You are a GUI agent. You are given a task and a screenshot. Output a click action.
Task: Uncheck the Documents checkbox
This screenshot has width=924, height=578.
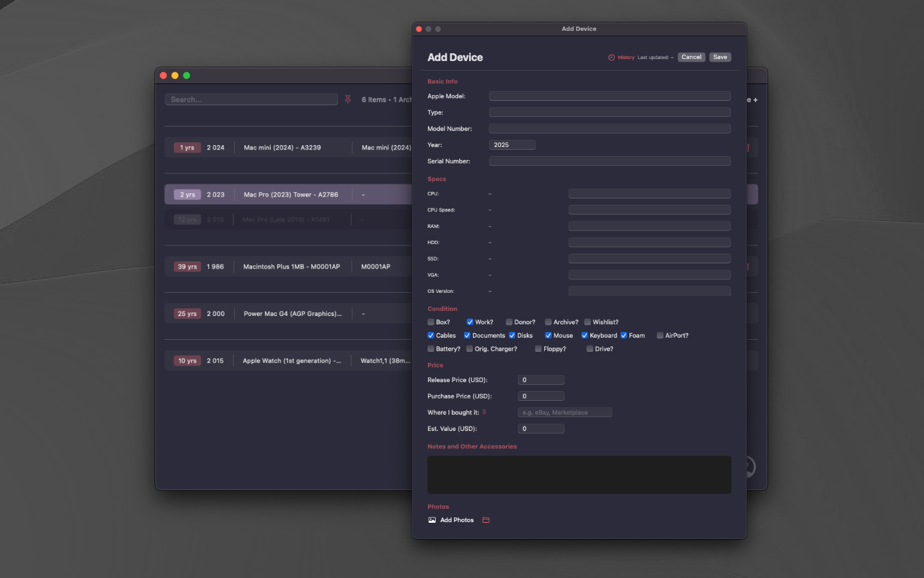pyautogui.click(x=467, y=335)
